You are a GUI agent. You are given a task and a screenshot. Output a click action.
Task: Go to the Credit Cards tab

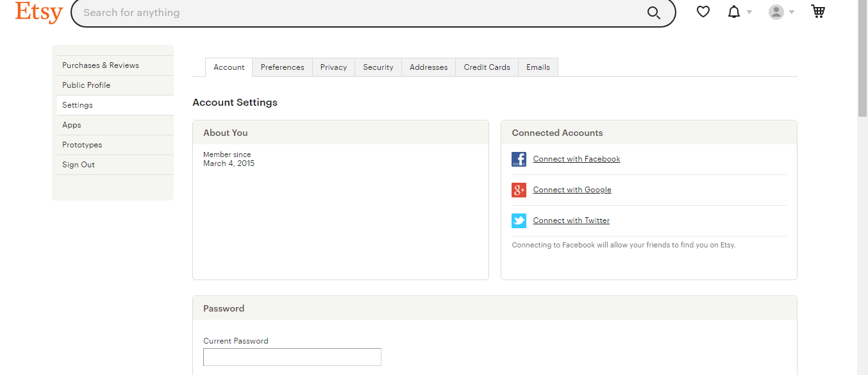tap(487, 67)
